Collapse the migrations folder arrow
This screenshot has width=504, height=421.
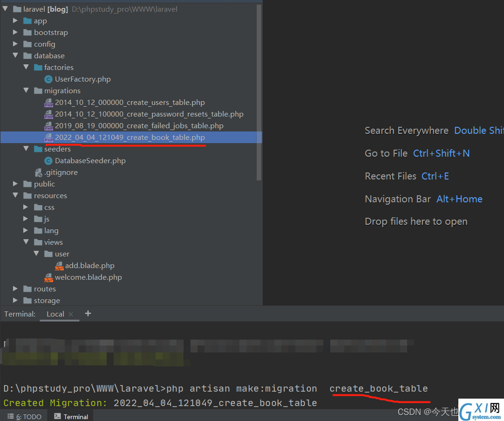26,90
